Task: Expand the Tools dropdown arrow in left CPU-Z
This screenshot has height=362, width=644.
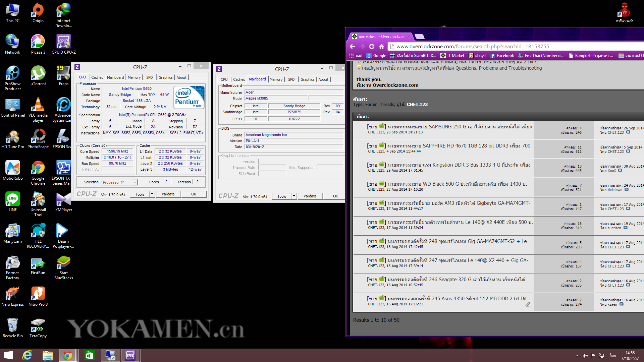Action: click(x=152, y=194)
